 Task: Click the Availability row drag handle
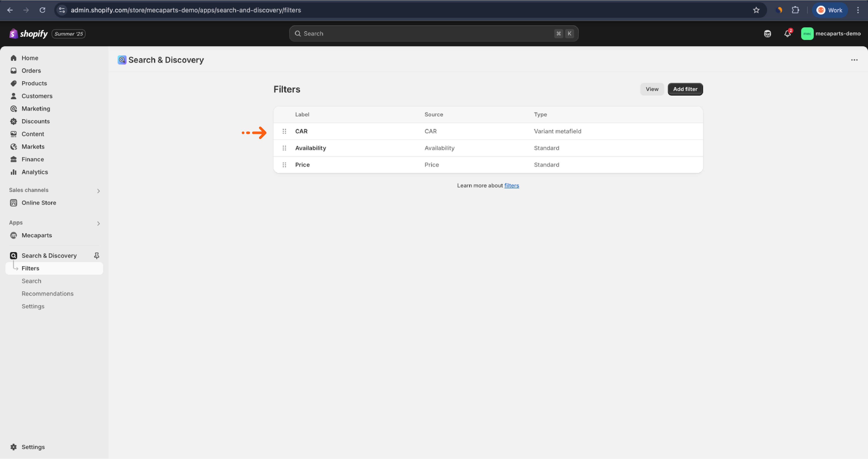(284, 148)
